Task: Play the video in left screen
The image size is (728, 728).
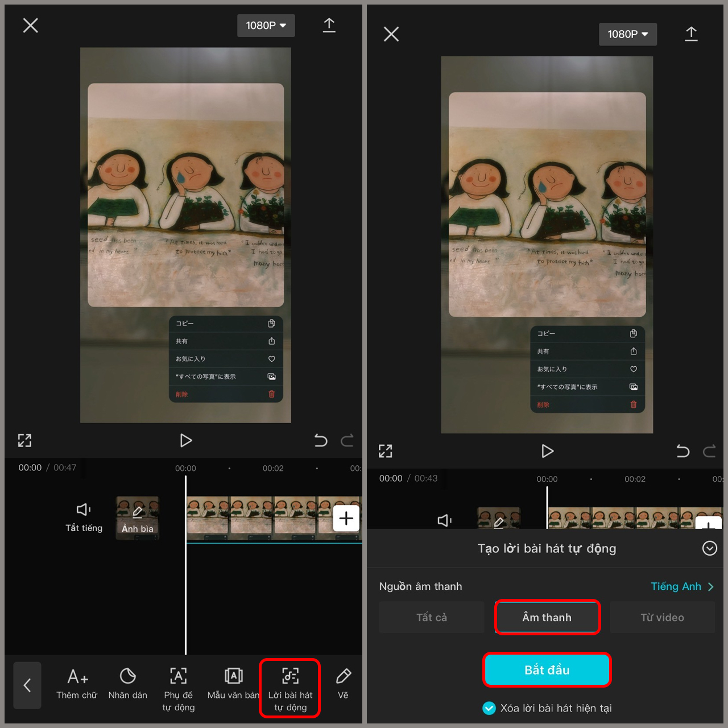Action: click(185, 440)
